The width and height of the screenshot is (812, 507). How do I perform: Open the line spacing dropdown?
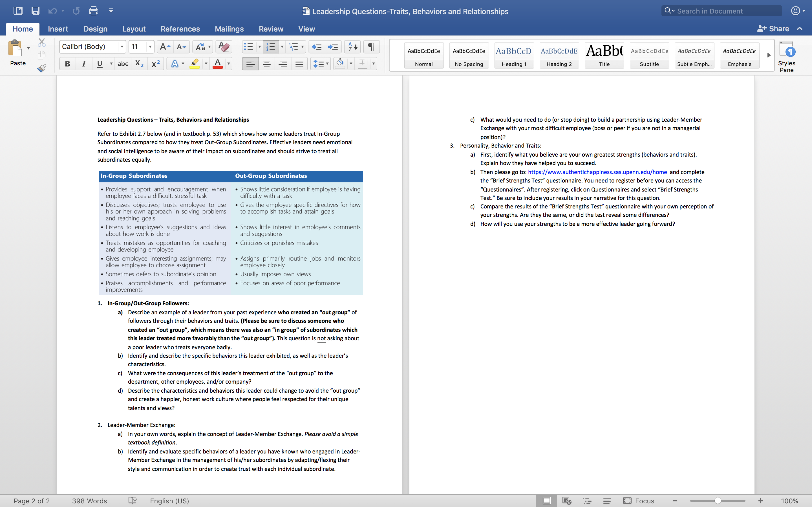click(321, 63)
